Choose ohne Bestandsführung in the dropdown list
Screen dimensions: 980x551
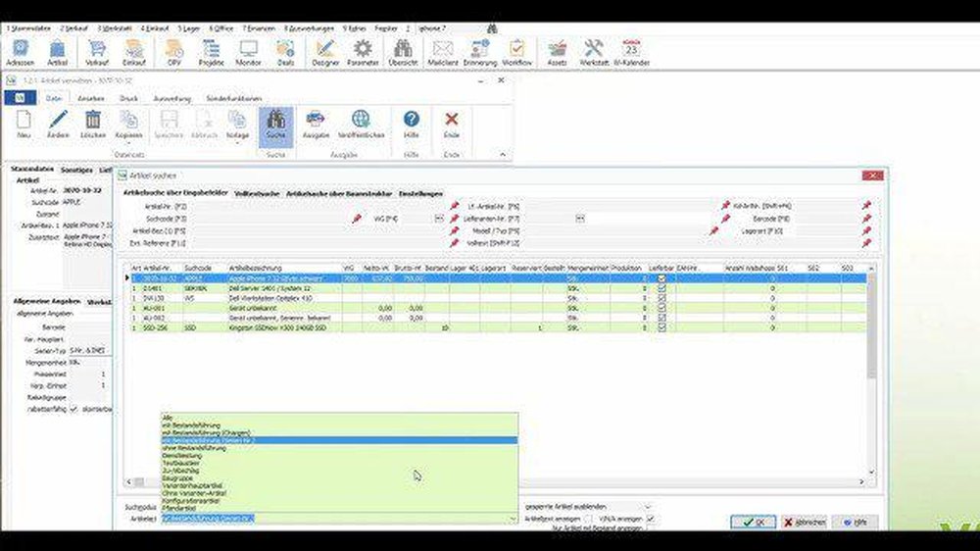click(339, 448)
